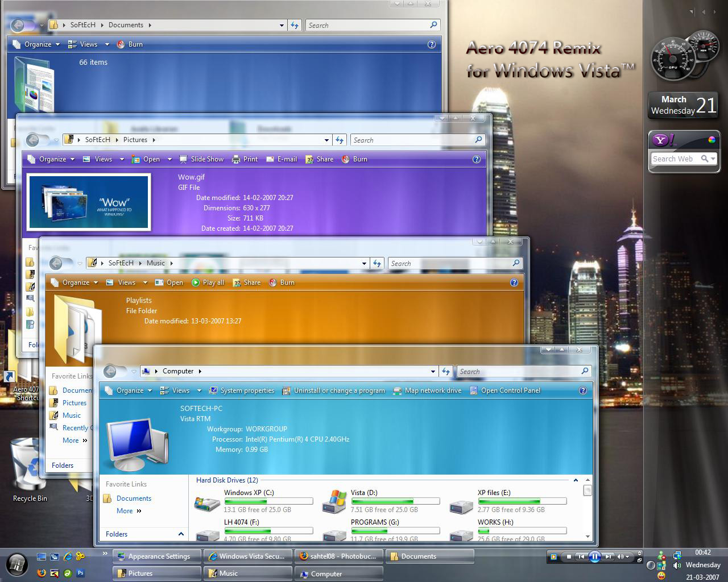728x582 pixels.
Task: Click the Back button in the Computer window
Action: pos(110,371)
